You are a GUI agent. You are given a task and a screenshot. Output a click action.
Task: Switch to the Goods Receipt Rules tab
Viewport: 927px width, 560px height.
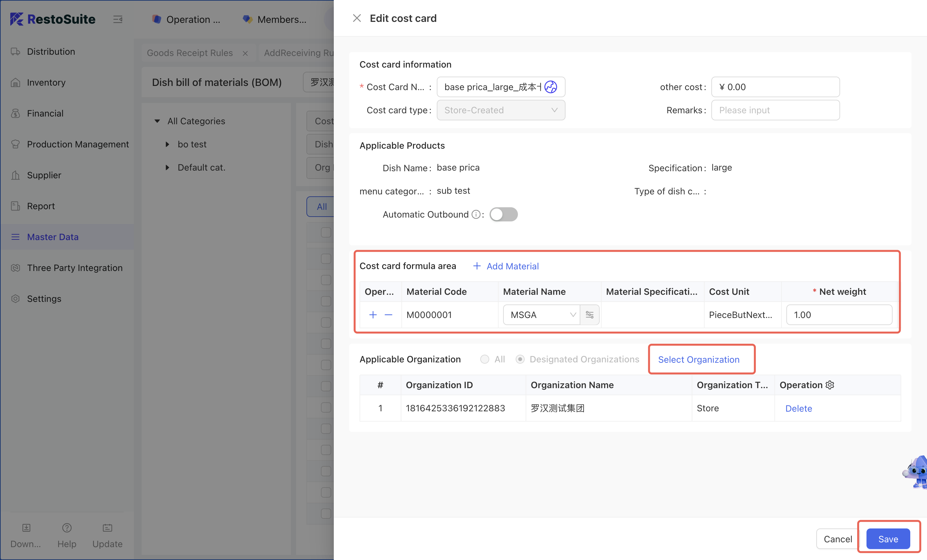coord(190,53)
